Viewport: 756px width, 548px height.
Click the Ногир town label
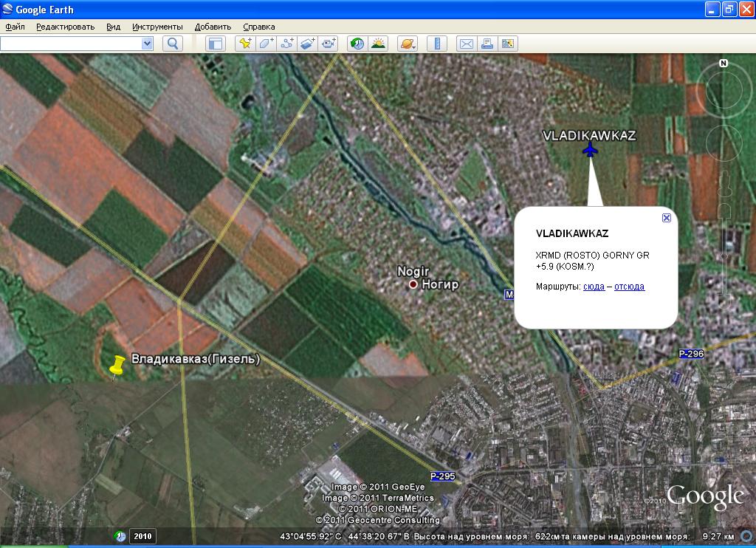click(x=440, y=284)
